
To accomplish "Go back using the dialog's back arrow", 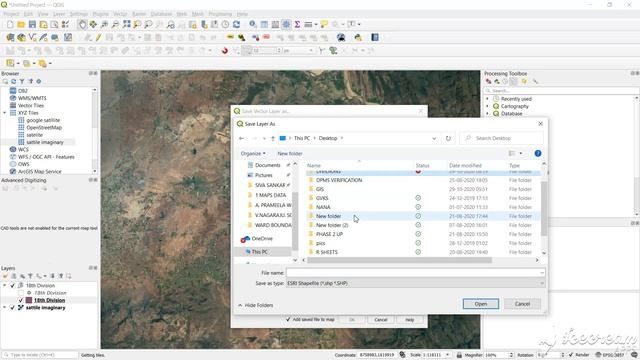I will (x=242, y=138).
